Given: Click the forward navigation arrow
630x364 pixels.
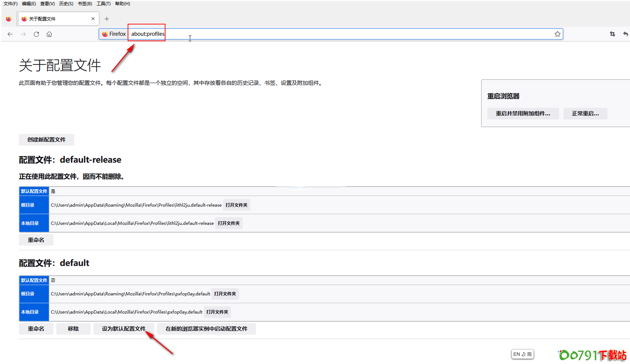Looking at the screenshot, I should [x=23, y=34].
